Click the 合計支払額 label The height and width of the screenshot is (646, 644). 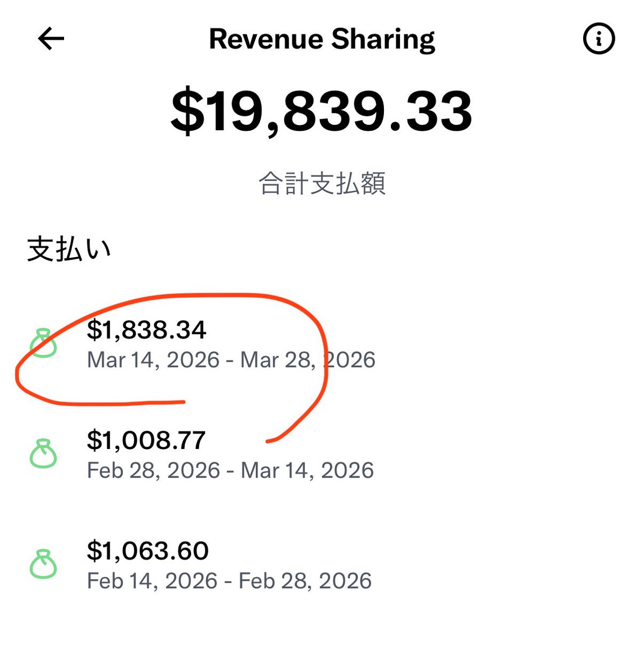(322, 183)
